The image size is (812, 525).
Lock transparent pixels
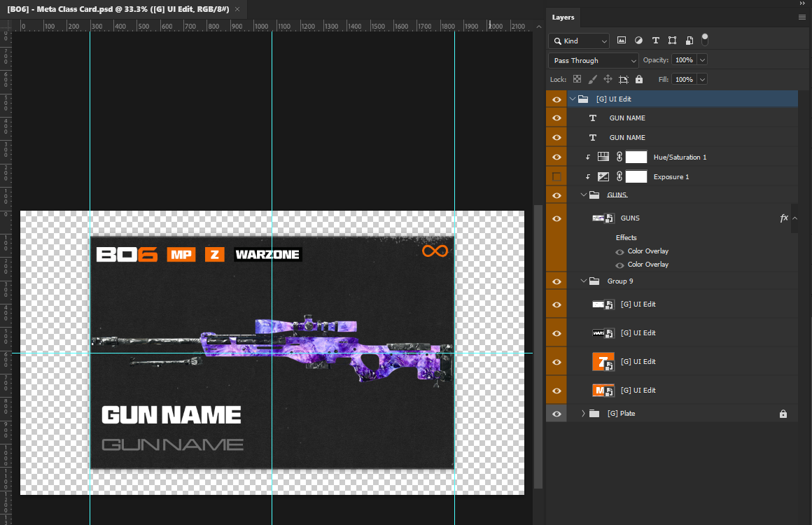(577, 80)
